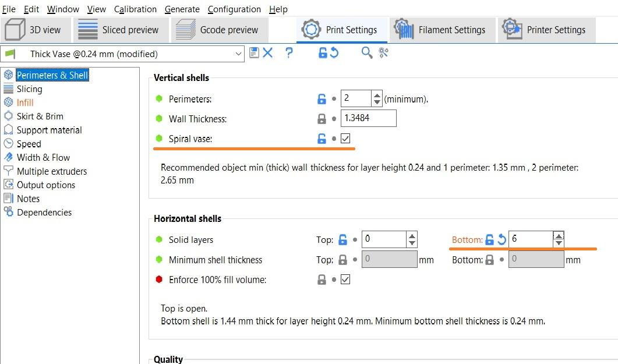Click the compare presets icon

tap(383, 53)
